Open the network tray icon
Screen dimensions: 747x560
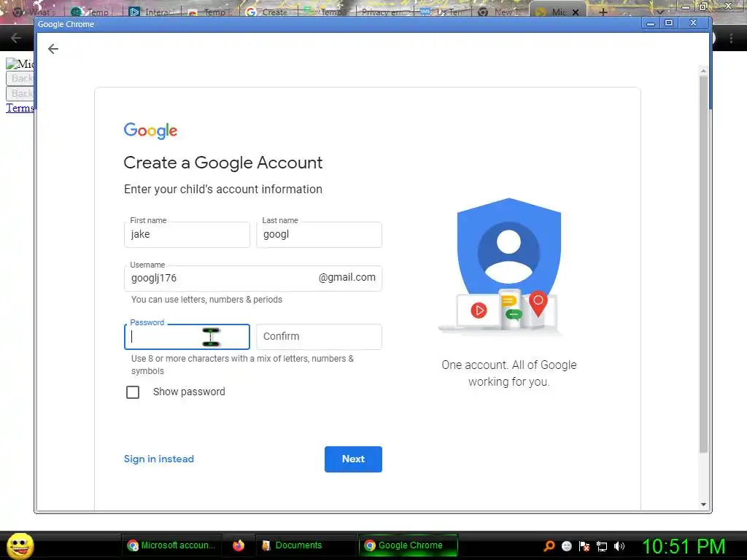click(602, 545)
